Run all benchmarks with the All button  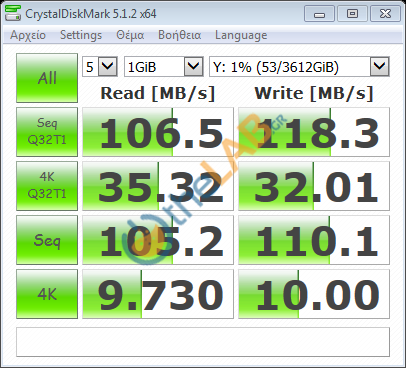point(47,78)
